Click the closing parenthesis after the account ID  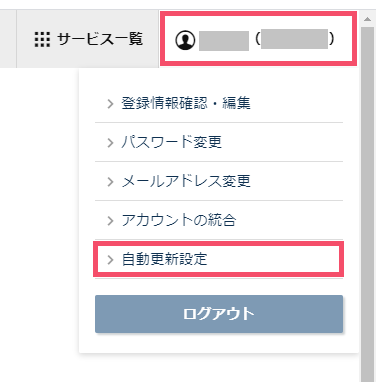click(x=331, y=39)
